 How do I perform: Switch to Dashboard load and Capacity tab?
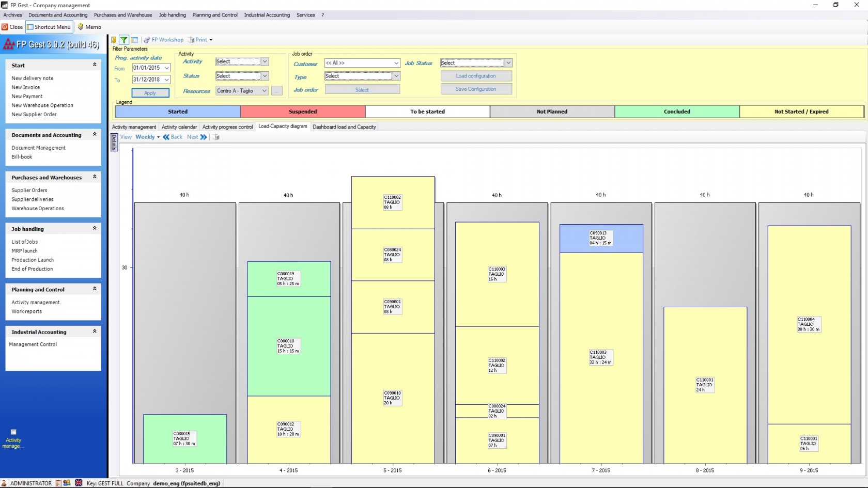(344, 127)
